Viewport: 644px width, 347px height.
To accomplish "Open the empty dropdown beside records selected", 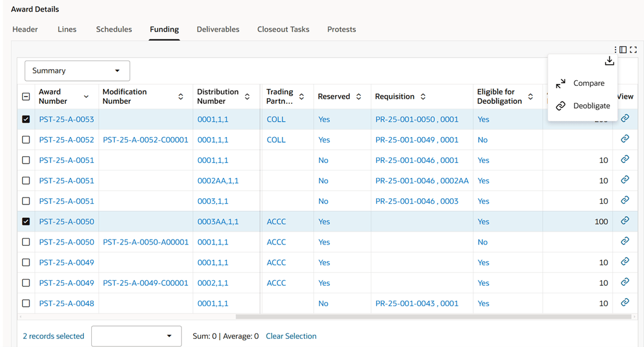I will click(x=136, y=337).
